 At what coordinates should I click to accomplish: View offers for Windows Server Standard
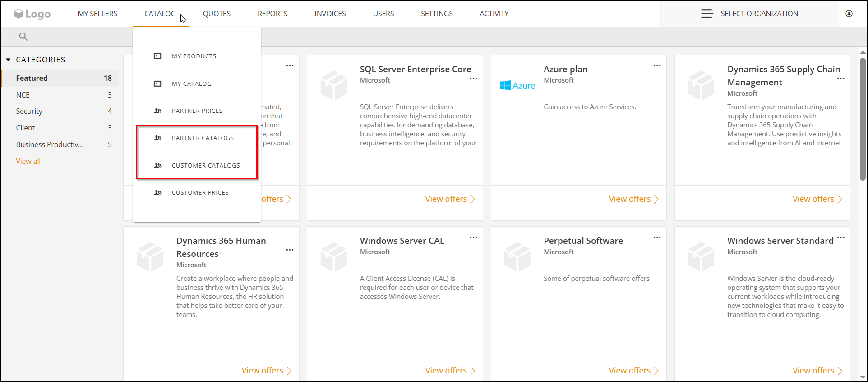pyautogui.click(x=817, y=371)
